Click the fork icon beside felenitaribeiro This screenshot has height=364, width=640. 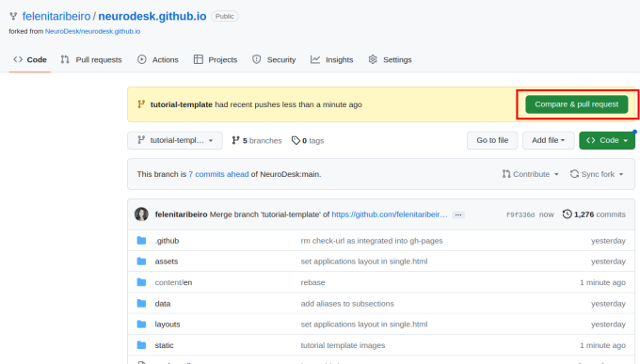13,16
